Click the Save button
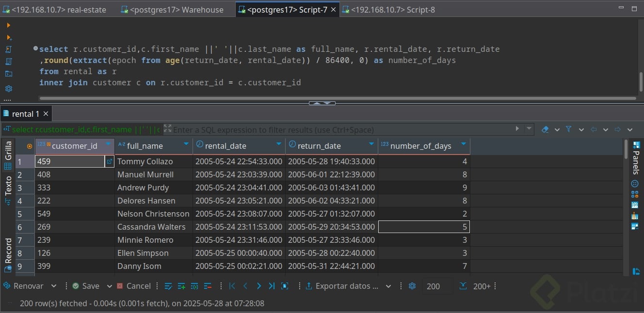The height and width of the screenshot is (313, 644). tap(85, 286)
